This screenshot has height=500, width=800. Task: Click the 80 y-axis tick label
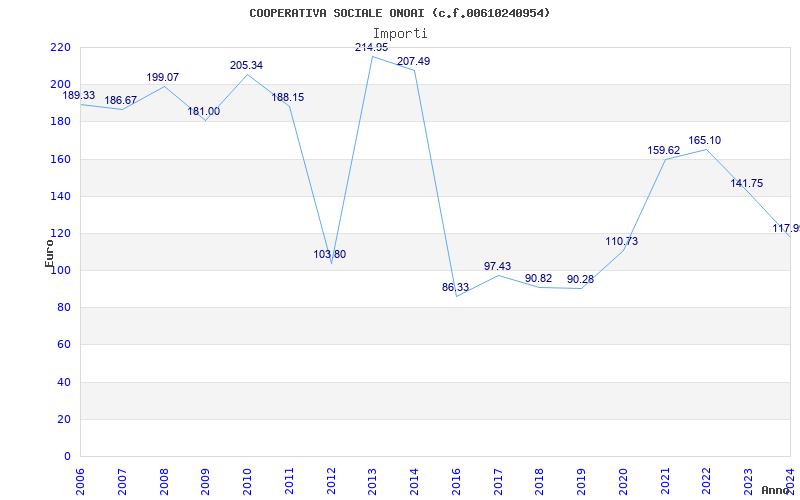point(63,308)
